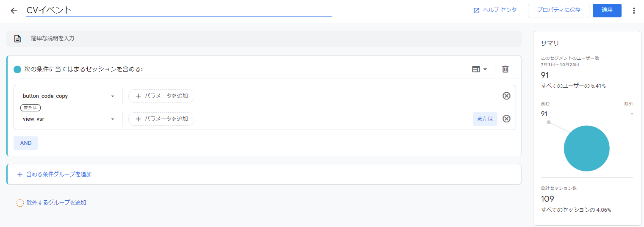The width and height of the screenshot is (644, 227).
Task: Click the blue 適用 button
Action: (x=607, y=10)
